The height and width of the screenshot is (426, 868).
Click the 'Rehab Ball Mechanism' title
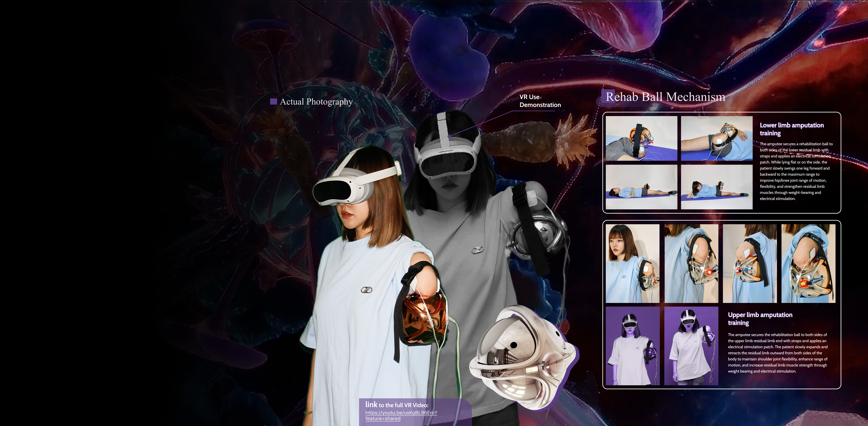665,97
